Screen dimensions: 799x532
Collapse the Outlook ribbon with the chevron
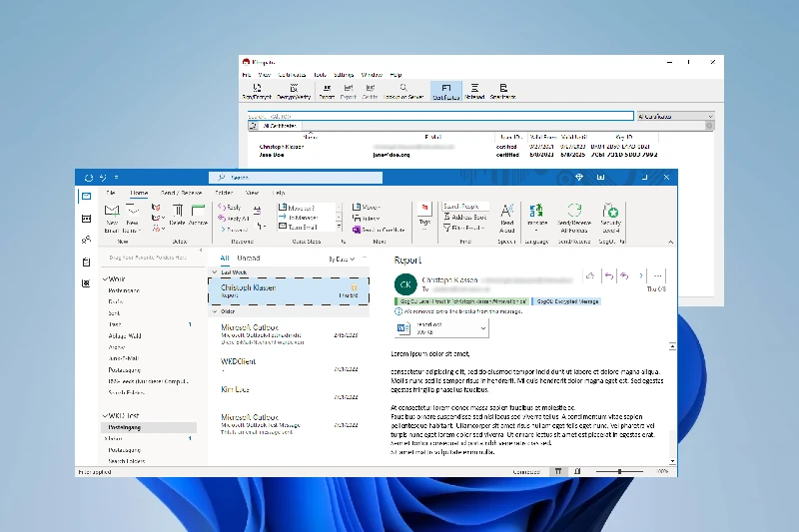(670, 242)
